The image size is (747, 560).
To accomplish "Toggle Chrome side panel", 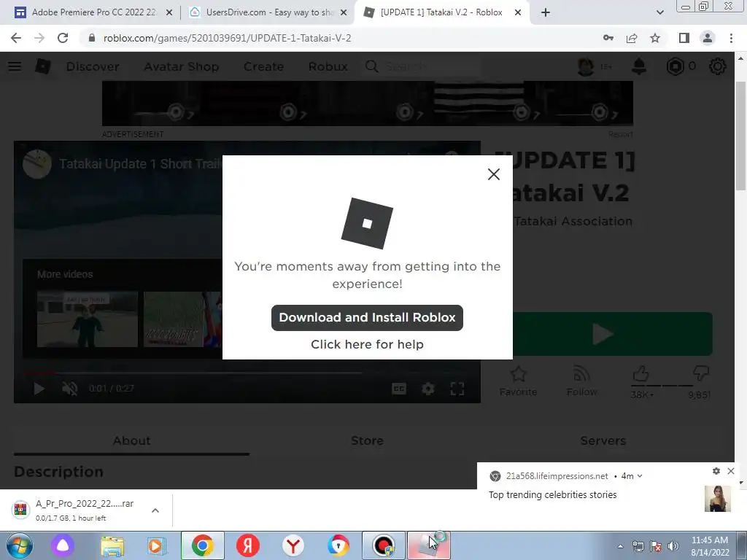I will click(x=684, y=38).
